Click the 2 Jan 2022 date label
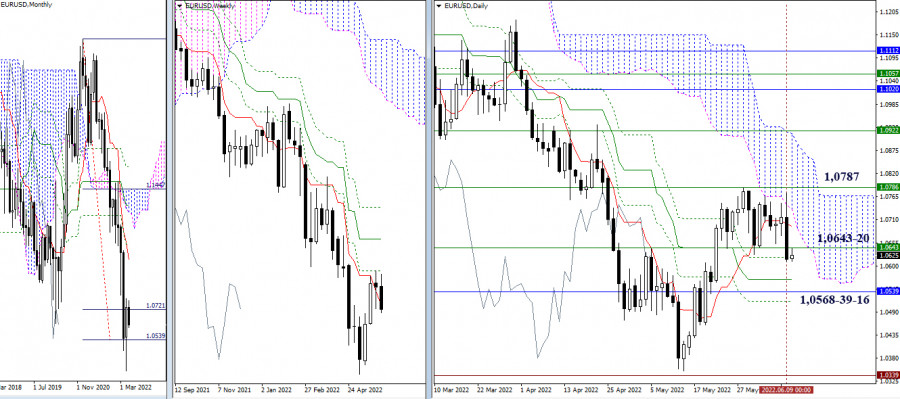900x399 pixels. (x=278, y=389)
